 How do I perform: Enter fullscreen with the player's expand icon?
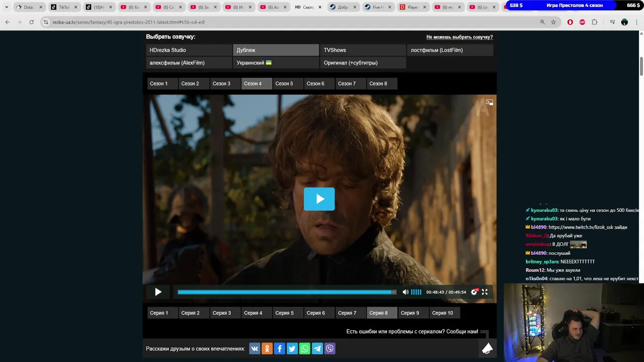(485, 292)
